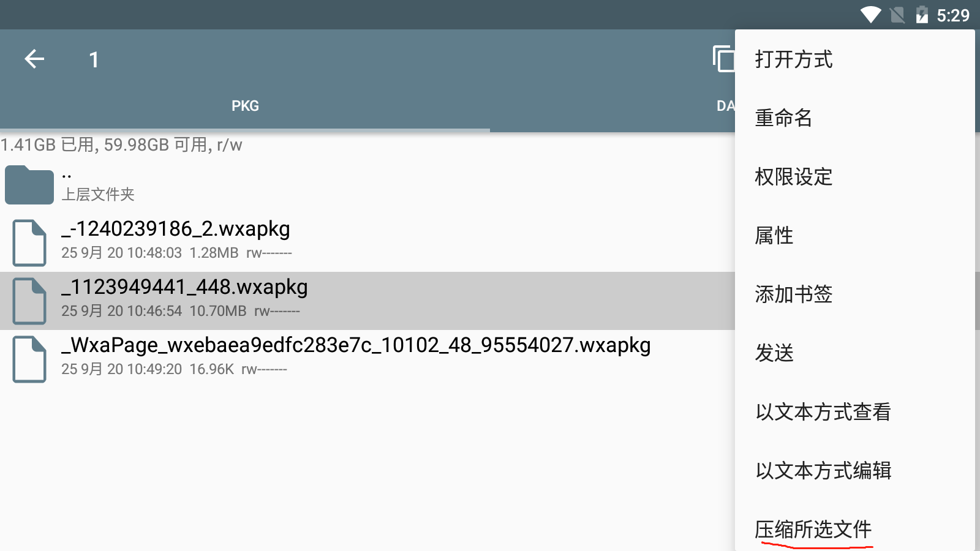The height and width of the screenshot is (551, 980).
Task: Select file name _-1240239186_2.wxapkg
Action: (x=176, y=229)
